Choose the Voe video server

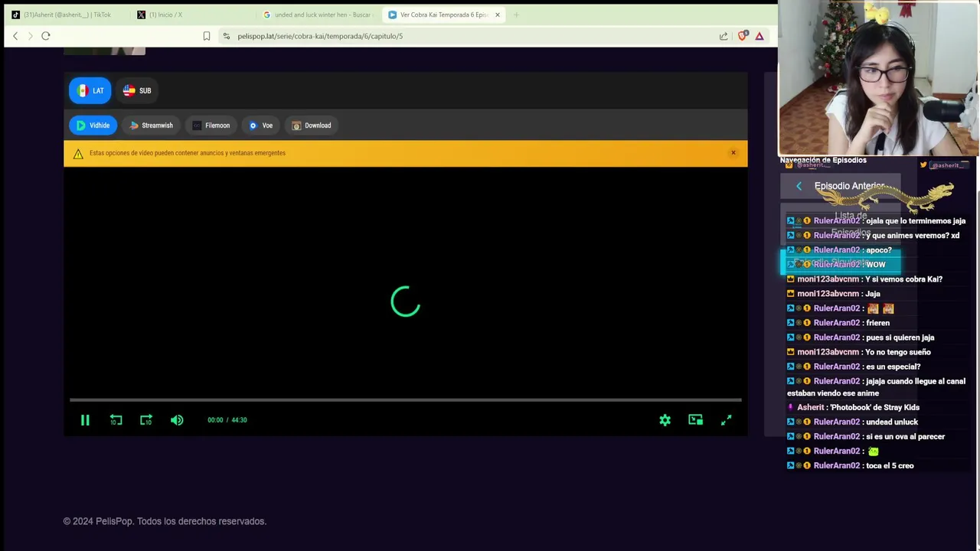pyautogui.click(x=261, y=126)
